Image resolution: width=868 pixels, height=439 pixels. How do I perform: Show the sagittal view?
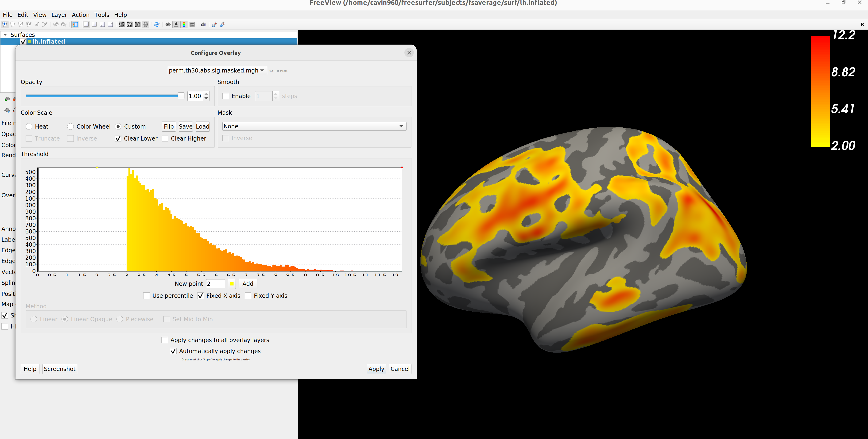point(122,24)
